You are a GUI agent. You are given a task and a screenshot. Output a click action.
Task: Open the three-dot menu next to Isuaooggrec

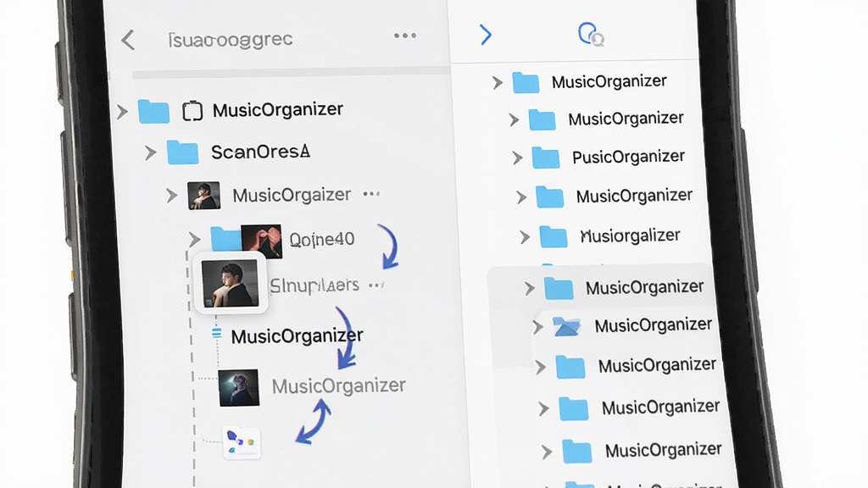tap(404, 36)
